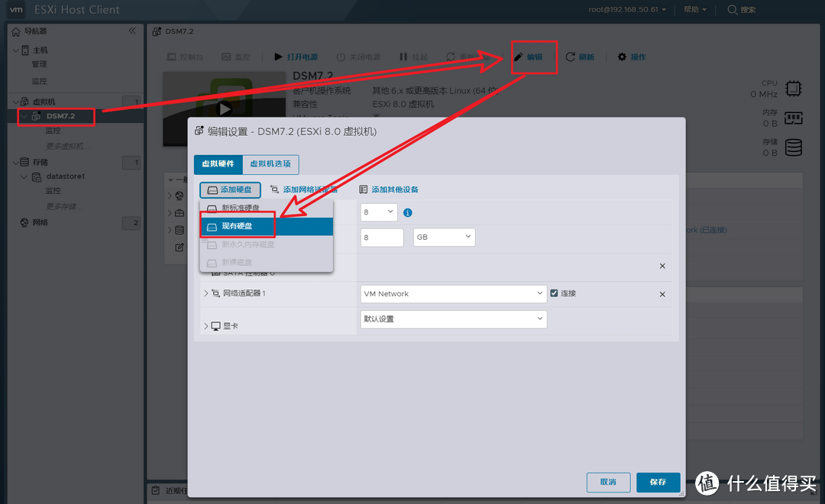The width and height of the screenshot is (825, 504).
Task: Click the datastore1 icon
Action: 37,176
